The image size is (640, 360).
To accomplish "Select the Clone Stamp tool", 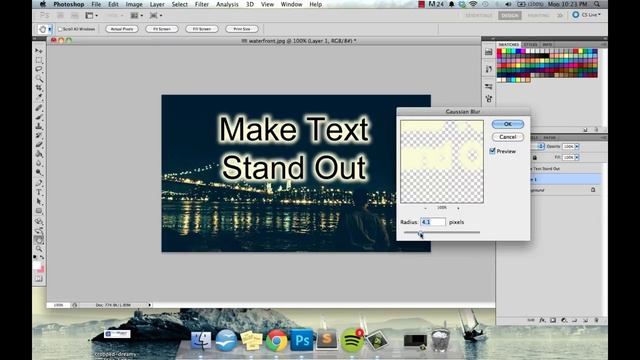I will tap(39, 126).
